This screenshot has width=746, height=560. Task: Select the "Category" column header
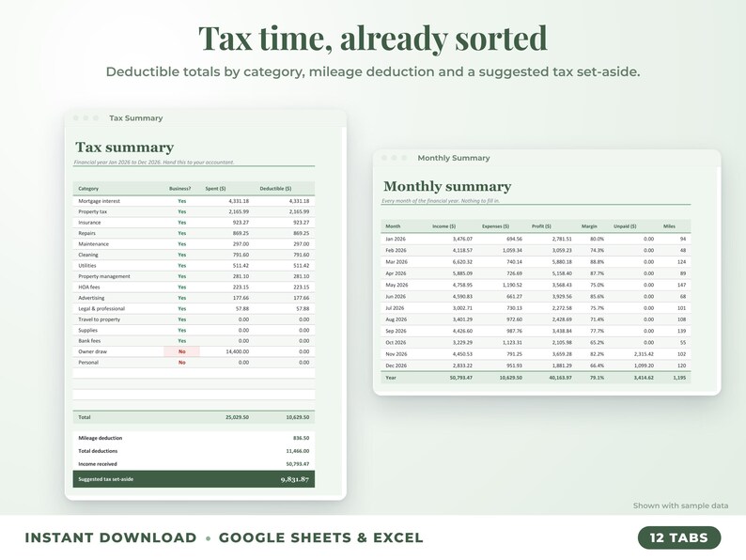tap(88, 189)
